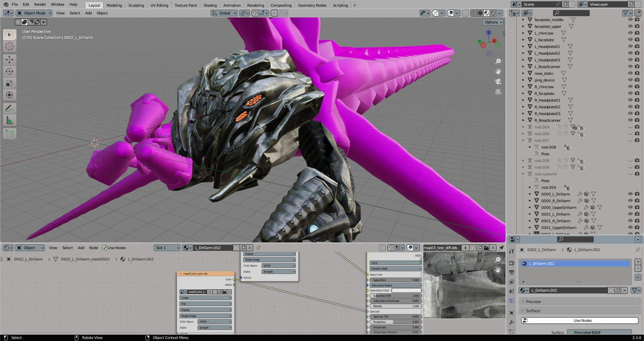Image resolution: width=644 pixels, height=341 pixels.
Task: Toggle the Use Nodes checkbox in node editor
Action: tap(105, 247)
